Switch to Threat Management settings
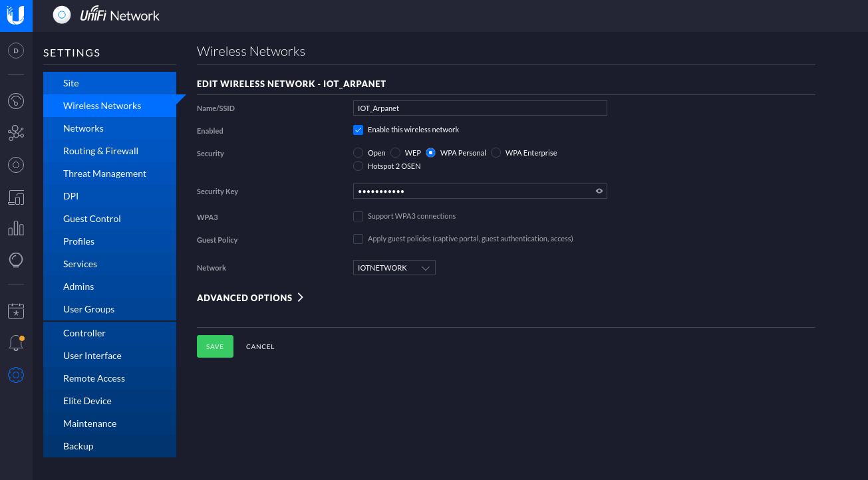This screenshot has width=868, height=480. coord(104,173)
